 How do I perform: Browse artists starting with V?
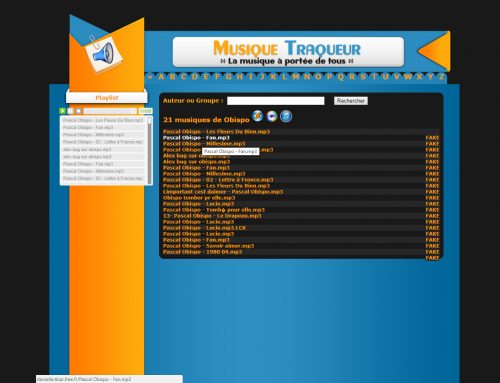(397, 77)
